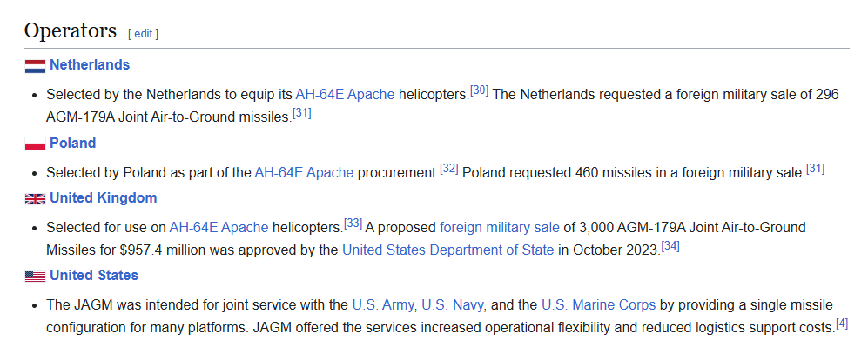Image resolution: width=868 pixels, height=354 pixels.
Task: Open the Netherlands country link
Action: pos(90,64)
